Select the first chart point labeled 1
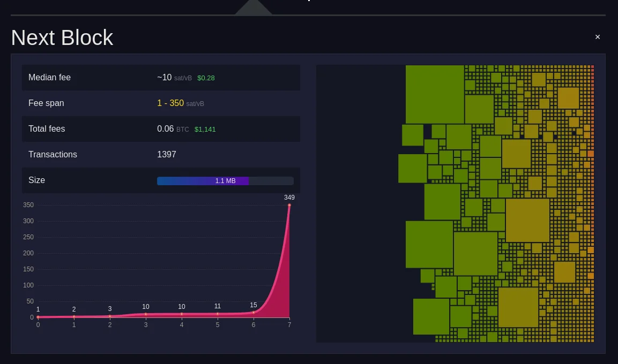This screenshot has height=364, width=618. point(38,317)
